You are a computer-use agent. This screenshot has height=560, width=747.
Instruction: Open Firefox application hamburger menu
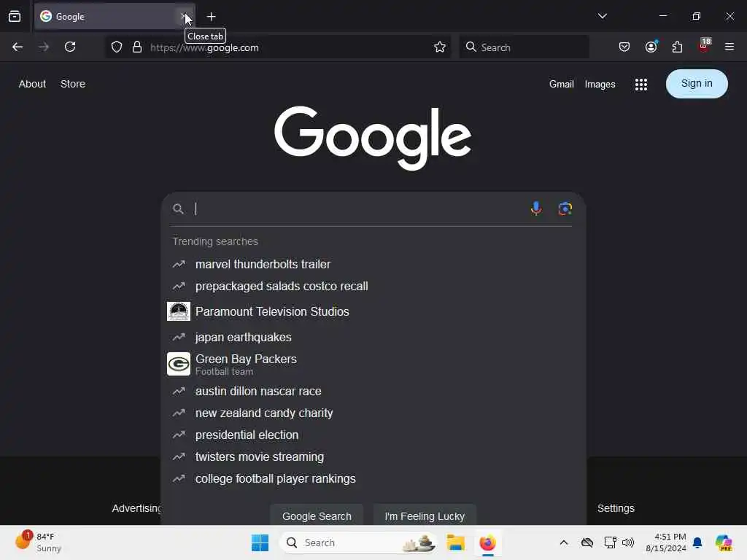[x=729, y=47]
